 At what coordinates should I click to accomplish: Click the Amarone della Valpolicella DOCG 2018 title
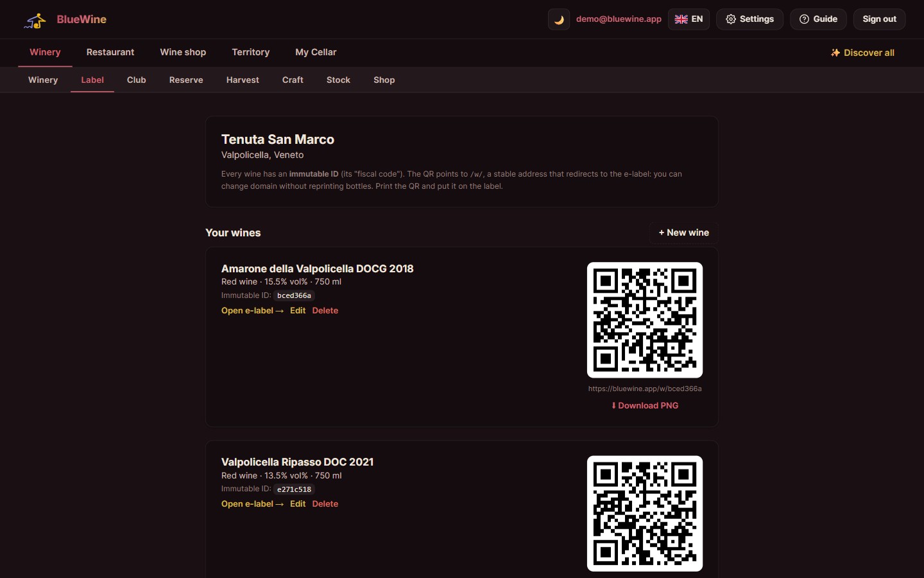318,268
